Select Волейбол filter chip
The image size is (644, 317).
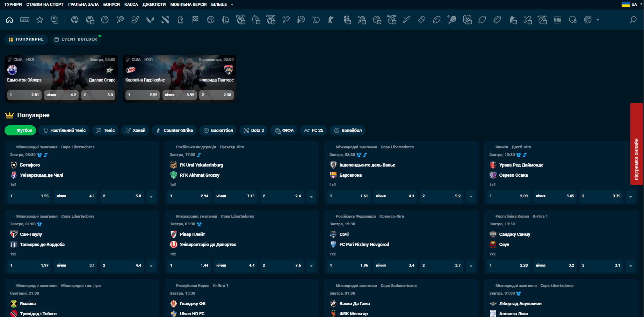pyautogui.click(x=348, y=131)
